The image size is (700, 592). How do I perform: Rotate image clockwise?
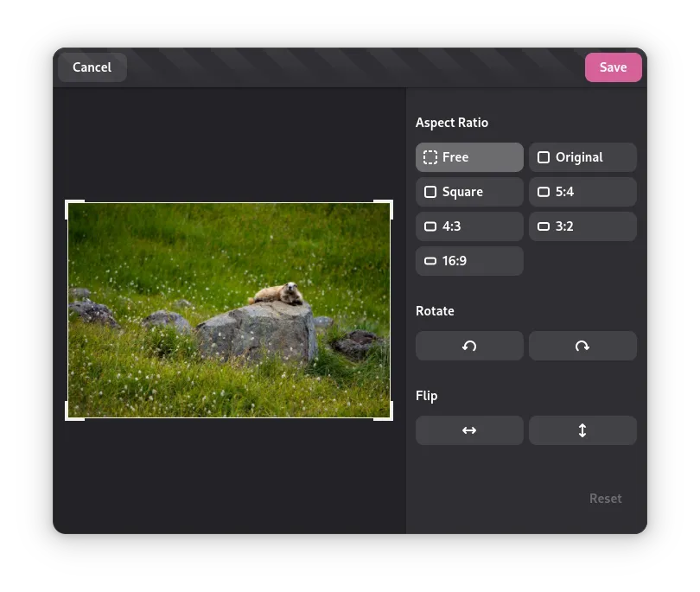[x=582, y=346]
